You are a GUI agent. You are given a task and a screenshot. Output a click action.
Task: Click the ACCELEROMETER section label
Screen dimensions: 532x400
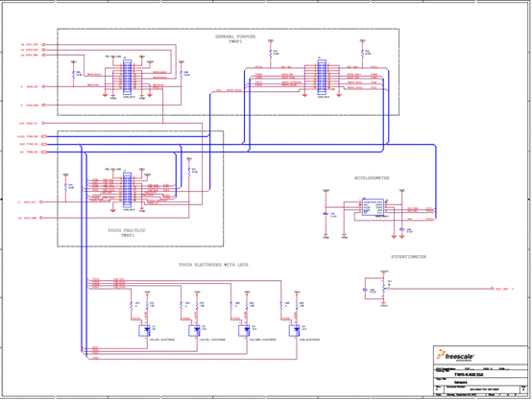pyautogui.click(x=372, y=178)
